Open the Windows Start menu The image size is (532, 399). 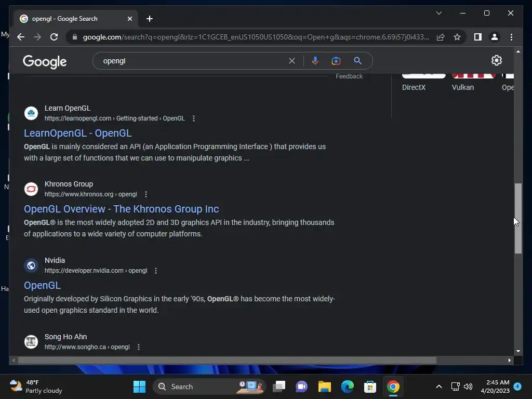[x=139, y=387]
